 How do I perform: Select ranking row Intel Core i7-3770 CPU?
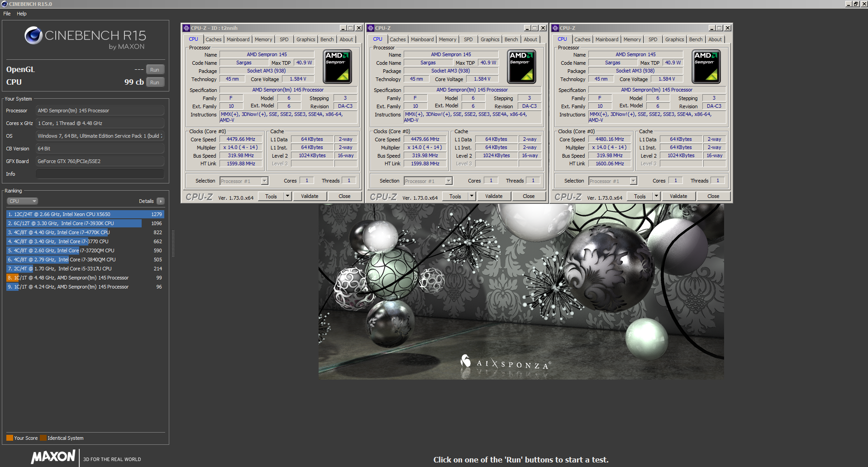tap(85, 241)
